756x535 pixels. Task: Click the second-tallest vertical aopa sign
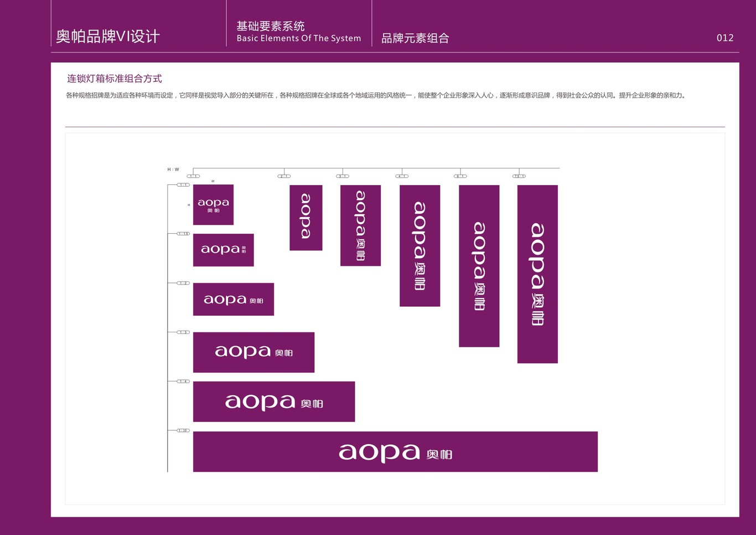479,266
